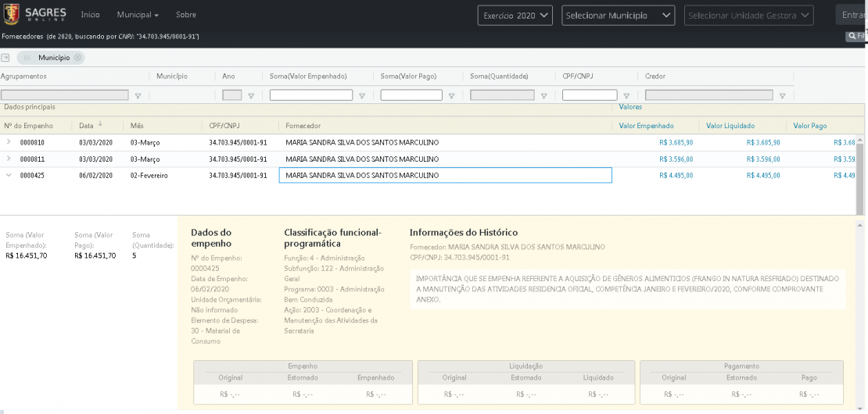Viewport: 868px width, 414px height.
Task: Click the CPF/CNPJ filter input field
Action: pos(590,95)
